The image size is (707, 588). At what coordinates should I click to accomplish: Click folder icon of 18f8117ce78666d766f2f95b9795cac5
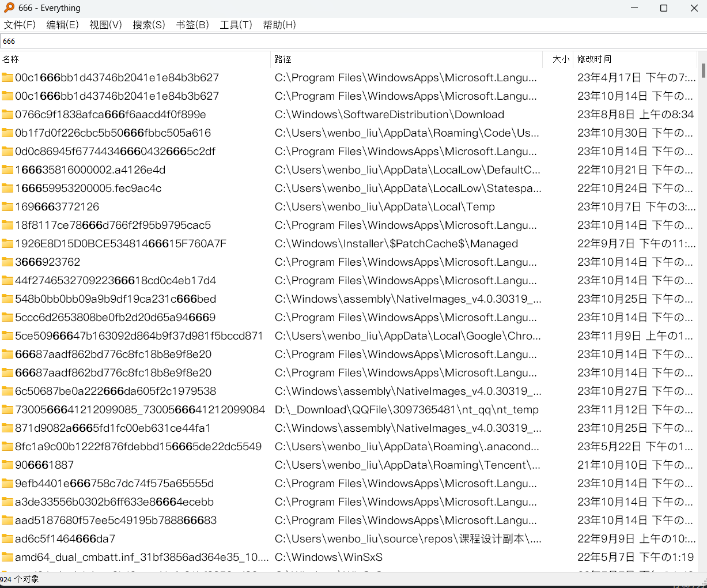pyautogui.click(x=7, y=225)
